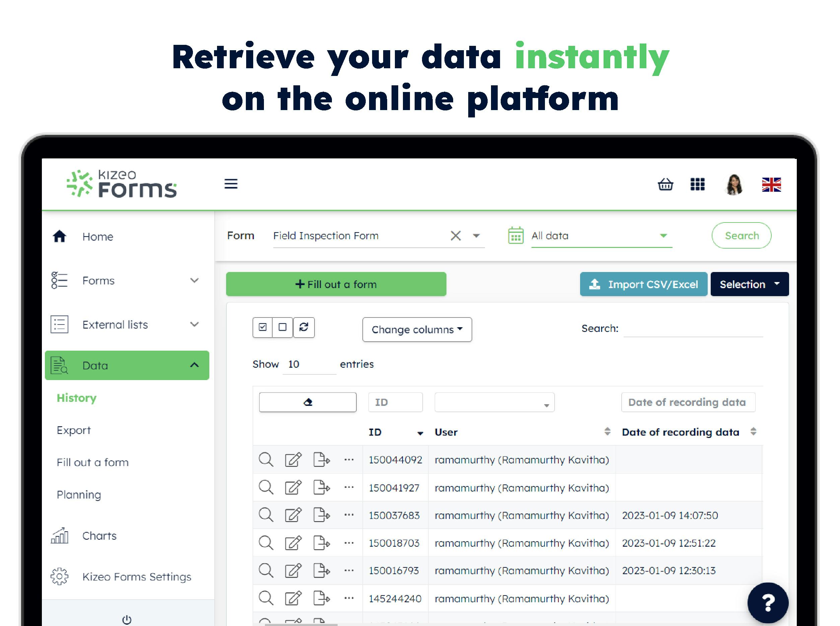840x626 pixels.
Task: Export entry 150018703 using the document icon
Action: [321, 543]
